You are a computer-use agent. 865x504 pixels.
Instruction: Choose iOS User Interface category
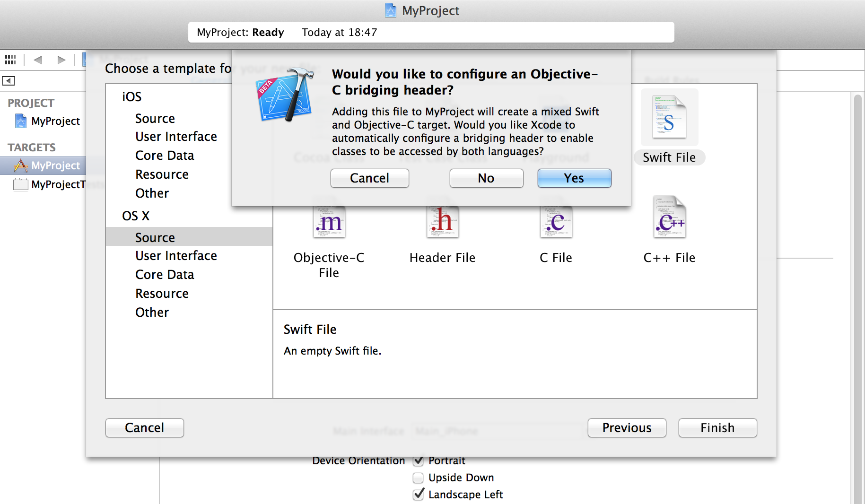click(x=176, y=137)
